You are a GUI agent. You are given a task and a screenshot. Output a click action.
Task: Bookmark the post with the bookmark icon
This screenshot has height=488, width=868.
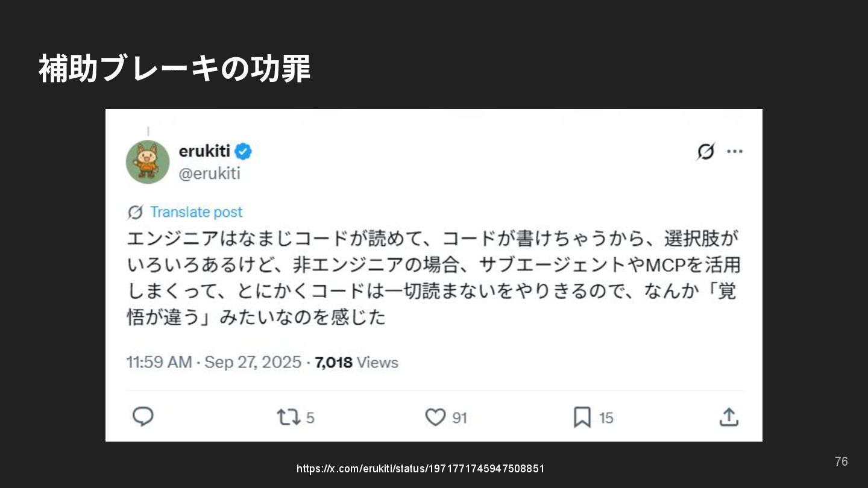coord(582,417)
